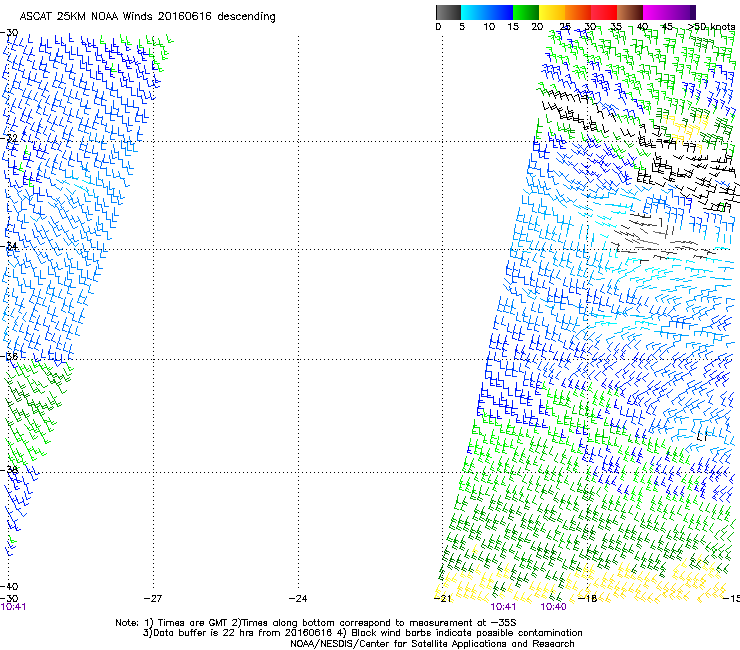Click the '-24' longitude axis label

click(298, 599)
